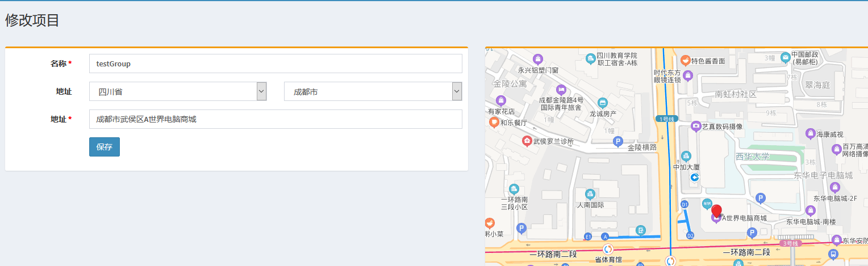Click the 3号线 metro line label
The width and height of the screenshot is (868, 266).
click(790, 243)
